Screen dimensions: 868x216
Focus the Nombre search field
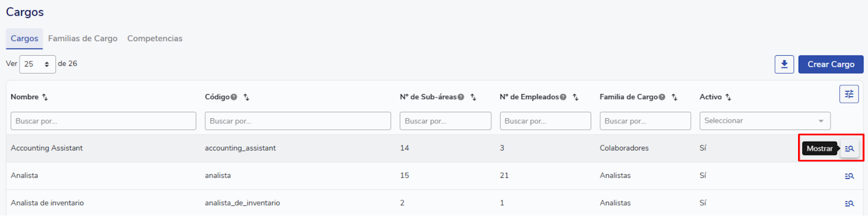coord(104,121)
